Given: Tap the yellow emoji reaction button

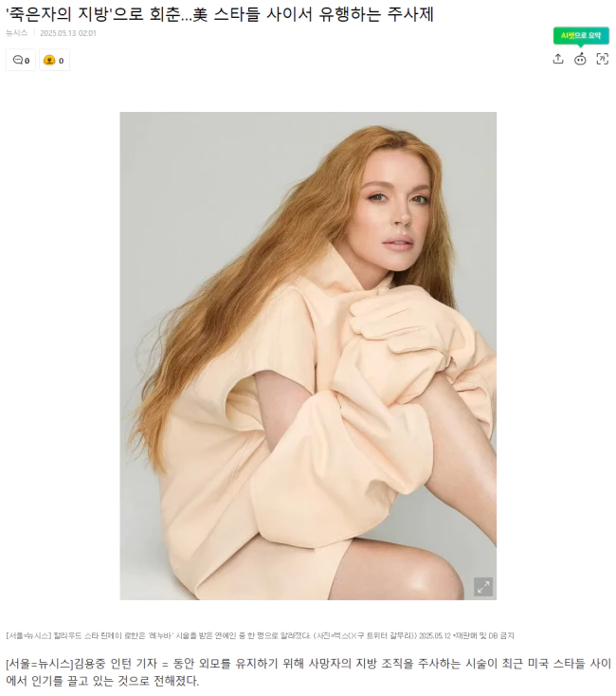Looking at the screenshot, I should tap(54, 60).
